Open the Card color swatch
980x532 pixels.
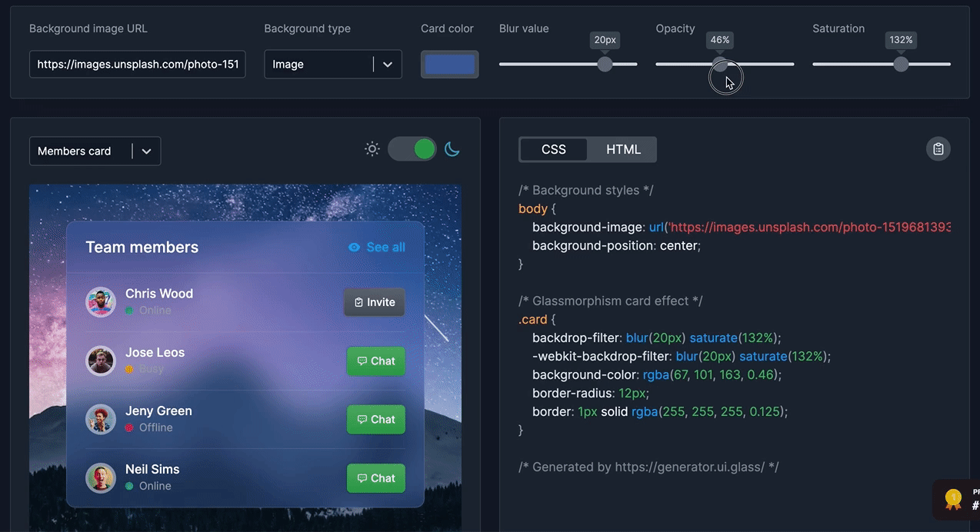pos(449,65)
